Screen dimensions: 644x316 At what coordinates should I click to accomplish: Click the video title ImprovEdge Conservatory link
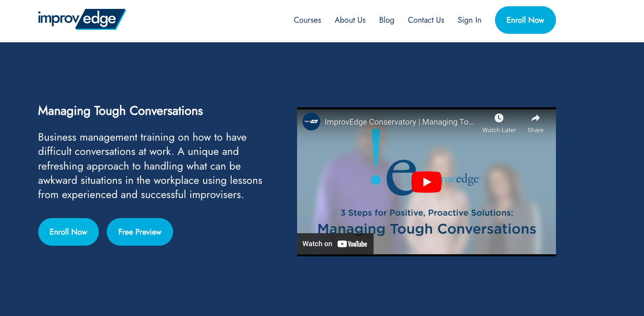click(399, 122)
